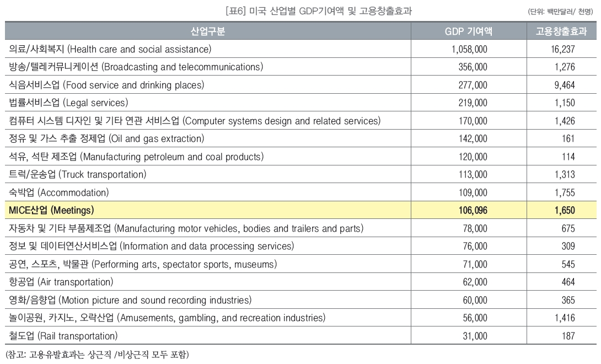This screenshot has height=364, width=601.
Task: Click employment value 675
Action: tap(568, 228)
